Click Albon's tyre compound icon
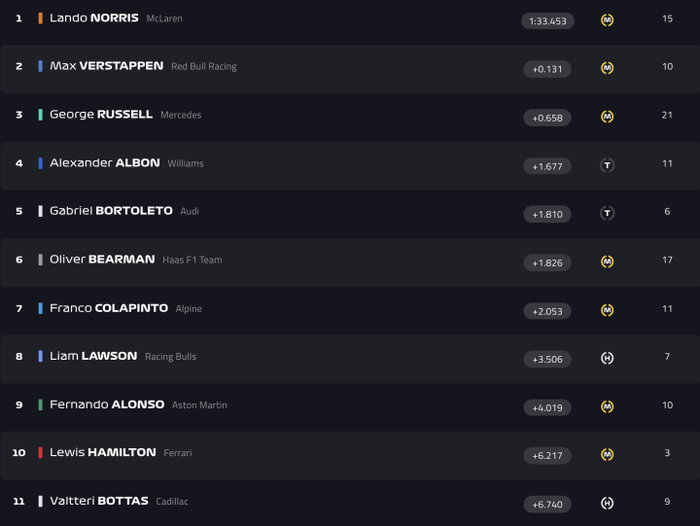Screen dimensions: 700x526 pyautogui.click(x=607, y=165)
